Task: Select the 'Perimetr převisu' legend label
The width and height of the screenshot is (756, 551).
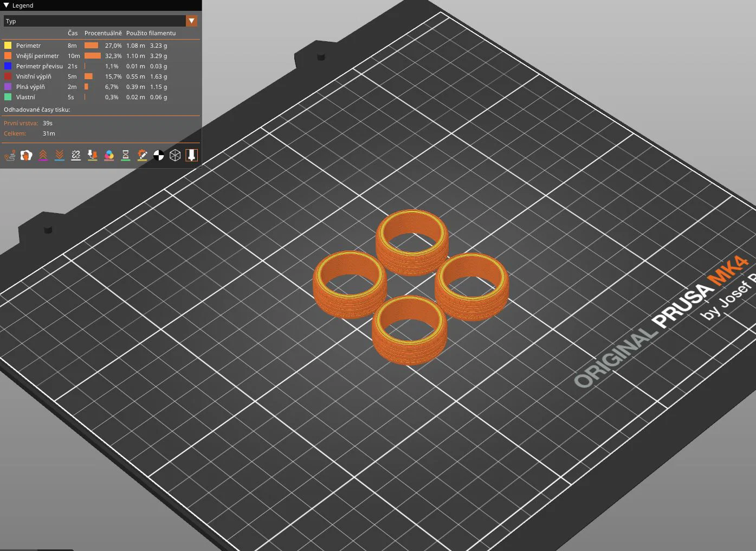Action: (40, 66)
